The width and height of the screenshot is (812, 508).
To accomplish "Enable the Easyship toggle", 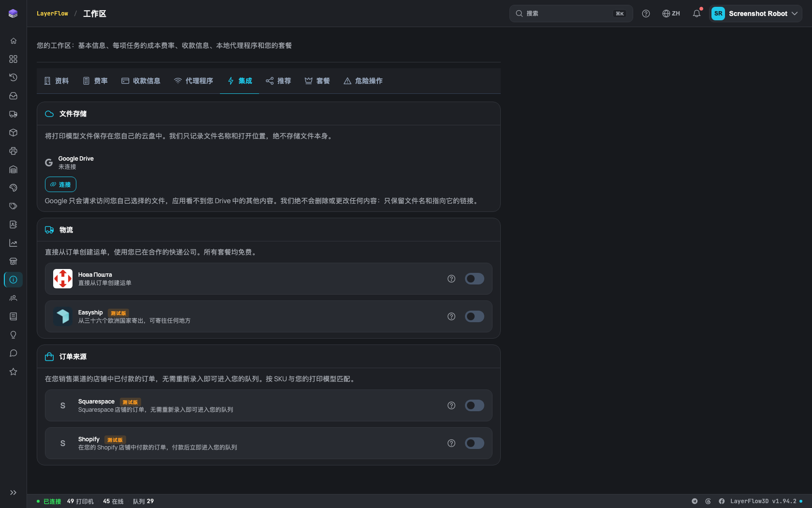I will [475, 316].
